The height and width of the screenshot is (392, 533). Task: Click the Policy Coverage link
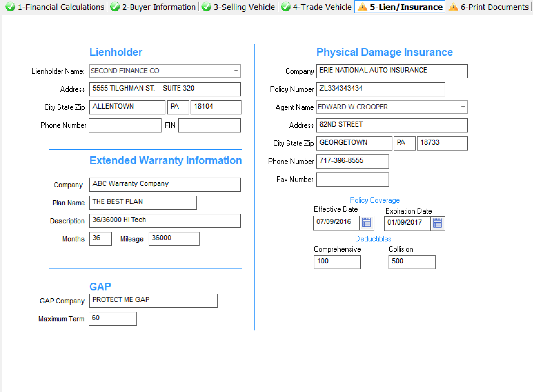click(375, 200)
